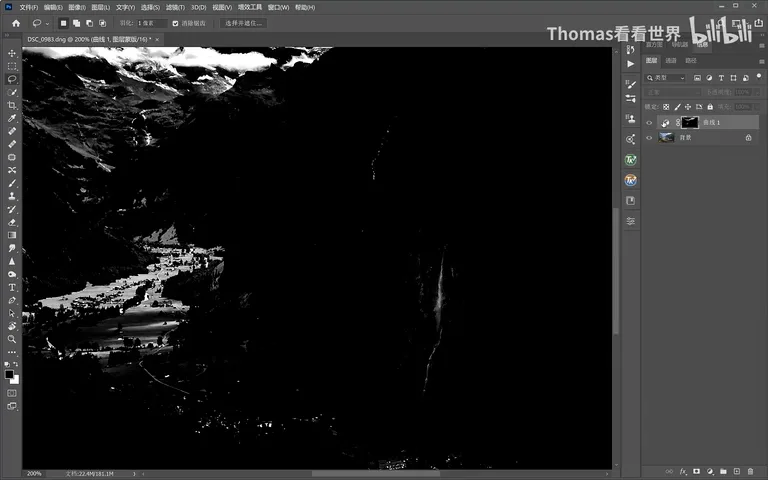Filter layers by text layer type
This screenshot has width=768, height=480.
click(721, 78)
